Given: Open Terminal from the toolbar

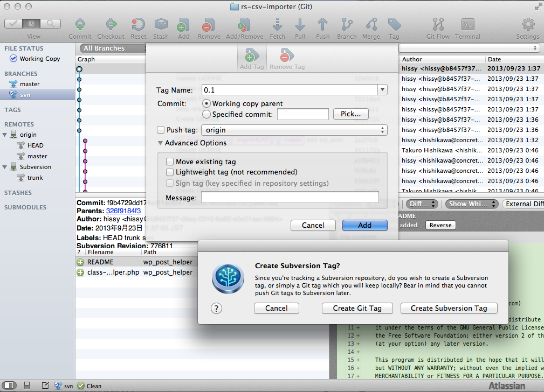Looking at the screenshot, I should 467,25.
